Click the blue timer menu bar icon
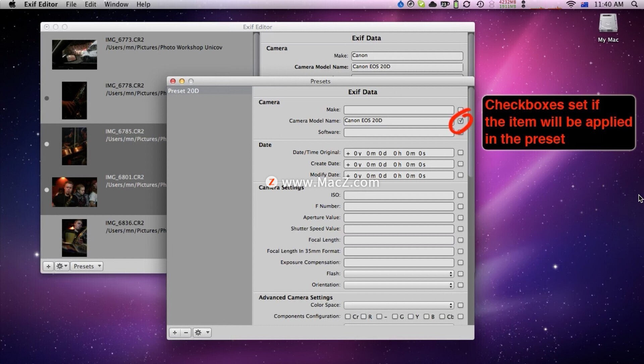Screen dimensions: 644x364 (401, 4)
